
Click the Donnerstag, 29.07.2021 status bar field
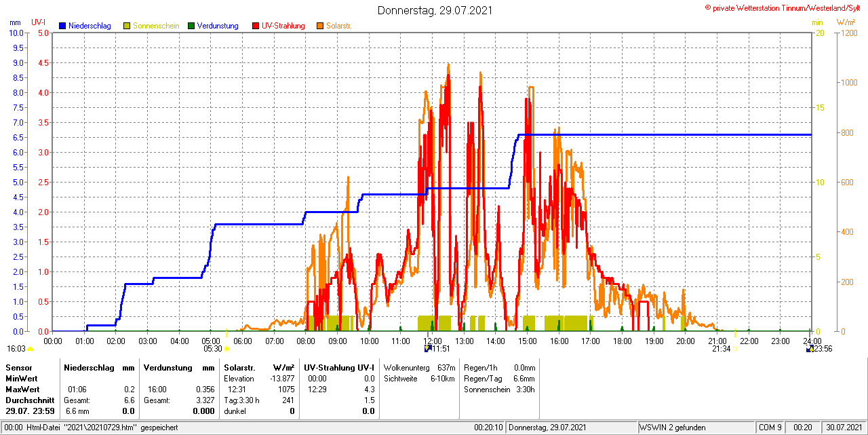coord(572,428)
